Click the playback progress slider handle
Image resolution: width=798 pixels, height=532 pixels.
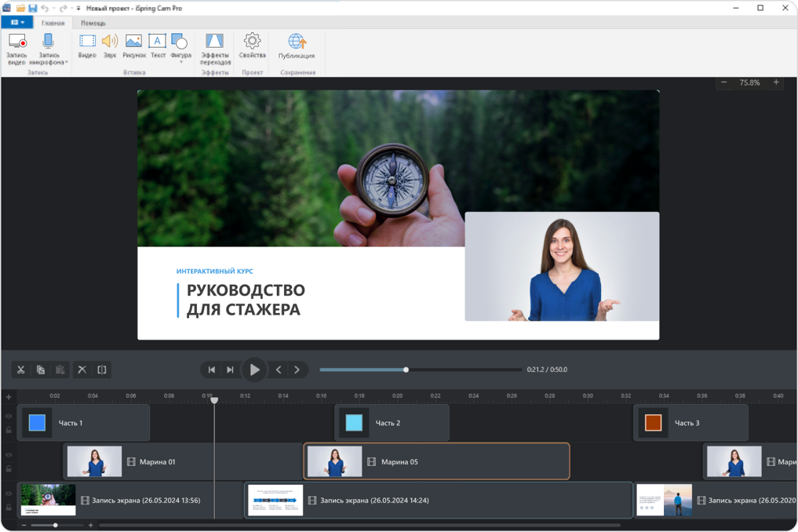tap(406, 370)
